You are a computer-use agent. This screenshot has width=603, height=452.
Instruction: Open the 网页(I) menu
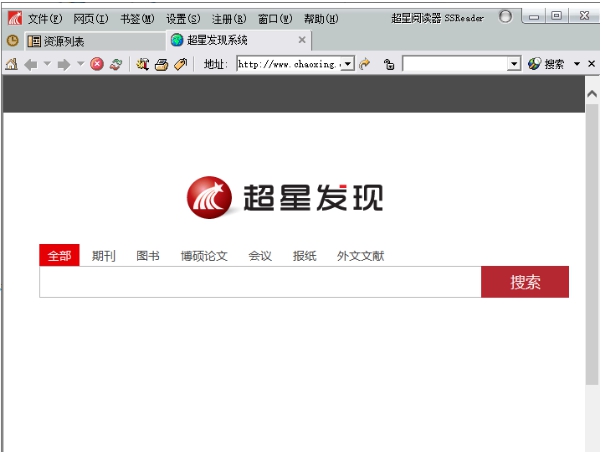(x=91, y=18)
